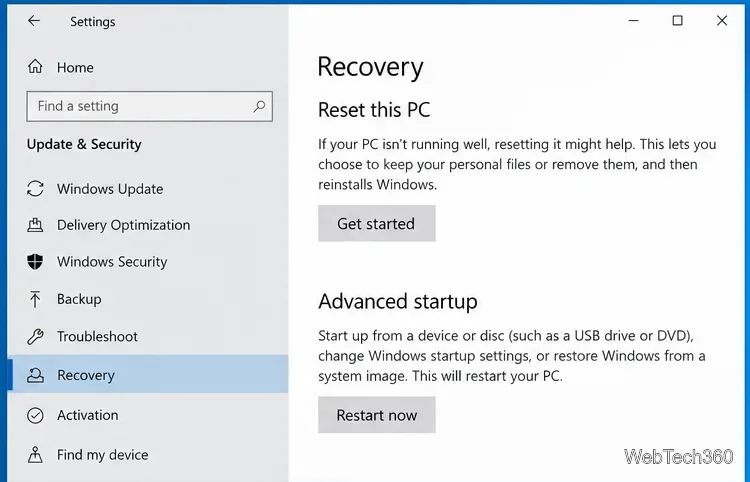750x482 pixels.
Task: Click the Reset this PC heading
Action: 374,110
